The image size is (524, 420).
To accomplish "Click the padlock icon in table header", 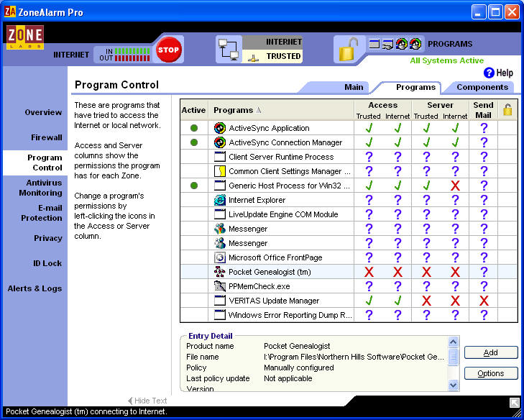I will pos(507,110).
